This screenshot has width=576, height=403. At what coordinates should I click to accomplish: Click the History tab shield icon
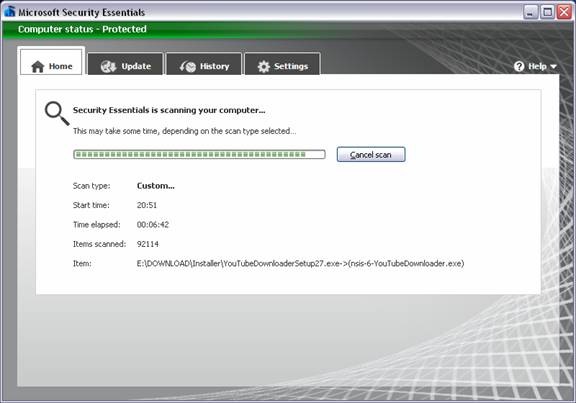coord(188,66)
